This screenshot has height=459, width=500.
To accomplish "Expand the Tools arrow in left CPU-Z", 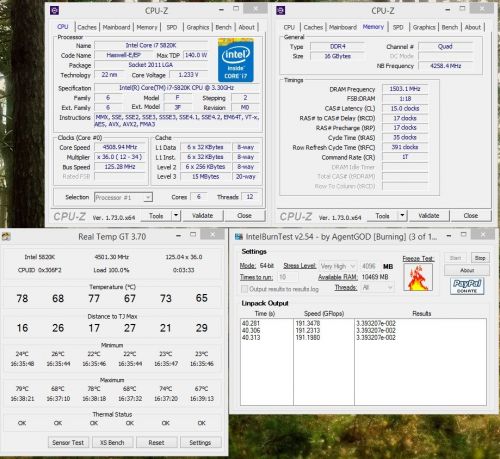I will pyautogui.click(x=176, y=216).
